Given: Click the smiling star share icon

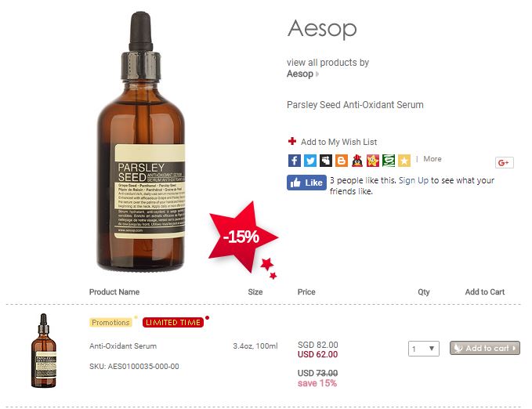Looking at the screenshot, I should click(372, 160).
